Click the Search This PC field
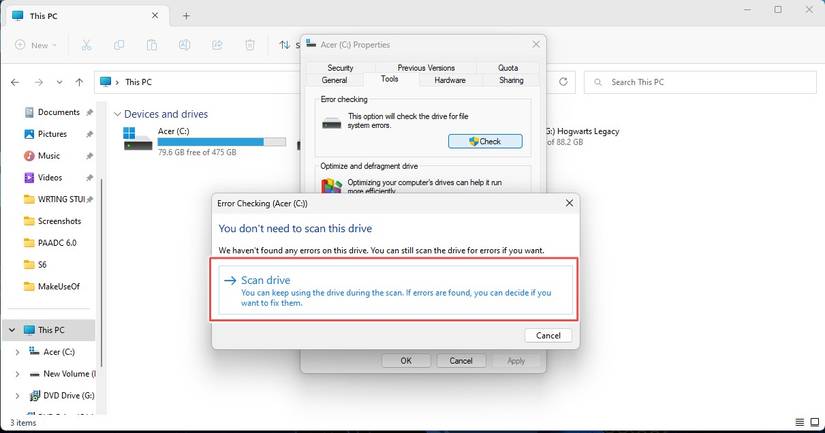 700,82
